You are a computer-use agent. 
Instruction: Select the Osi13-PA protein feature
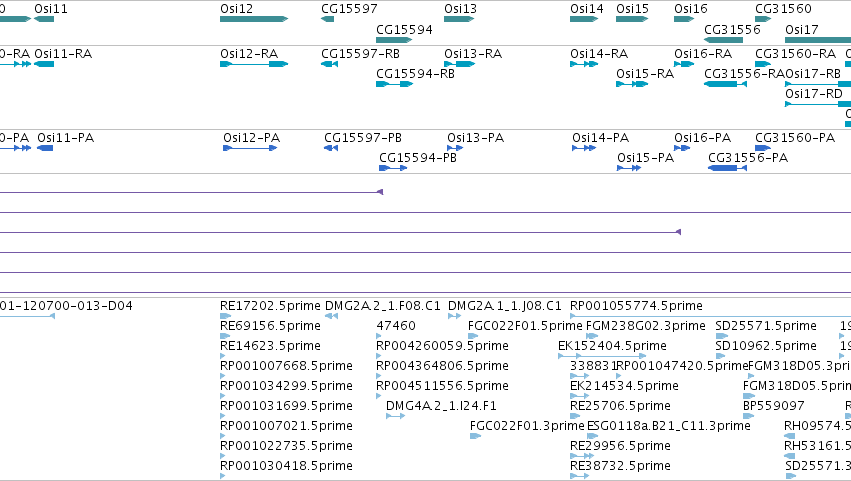pos(455,148)
